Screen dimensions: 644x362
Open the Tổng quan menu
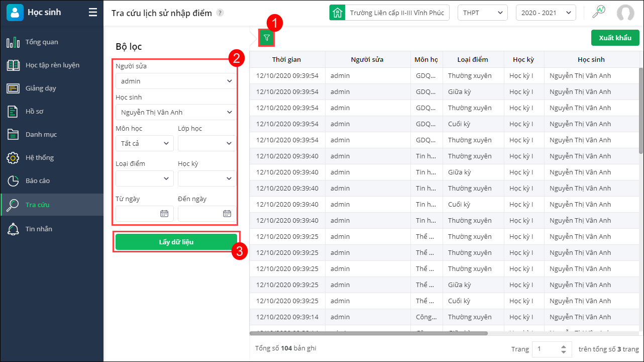[x=52, y=42]
